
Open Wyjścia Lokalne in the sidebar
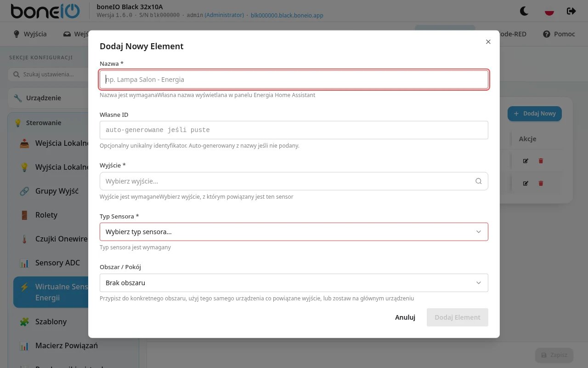click(51, 167)
